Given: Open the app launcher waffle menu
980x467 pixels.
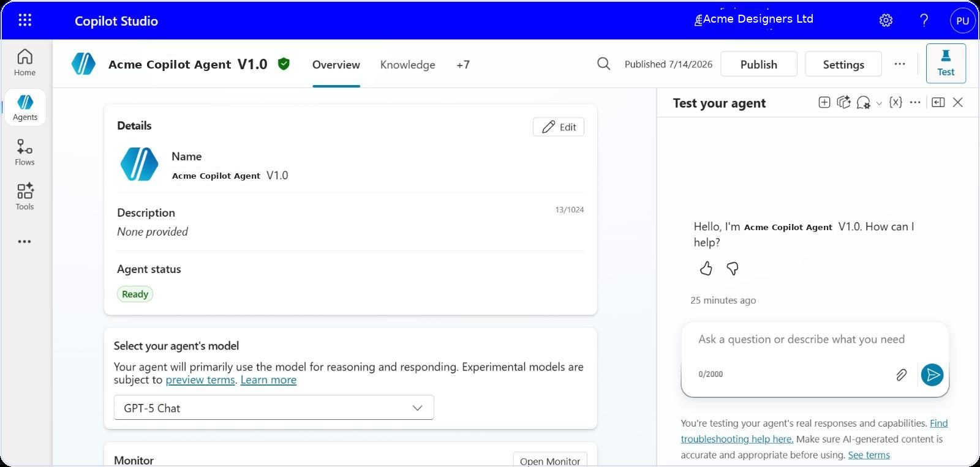Looking at the screenshot, I should tap(25, 20).
